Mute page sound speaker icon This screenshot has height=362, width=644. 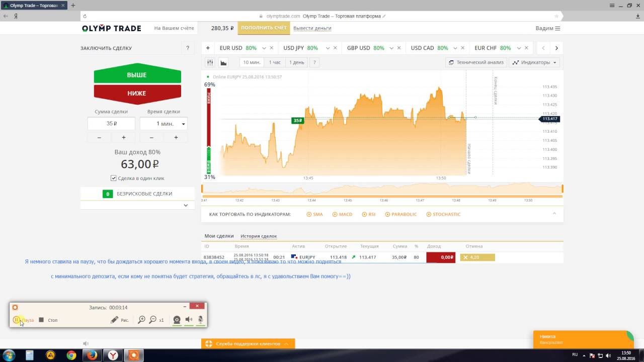click(86, 344)
